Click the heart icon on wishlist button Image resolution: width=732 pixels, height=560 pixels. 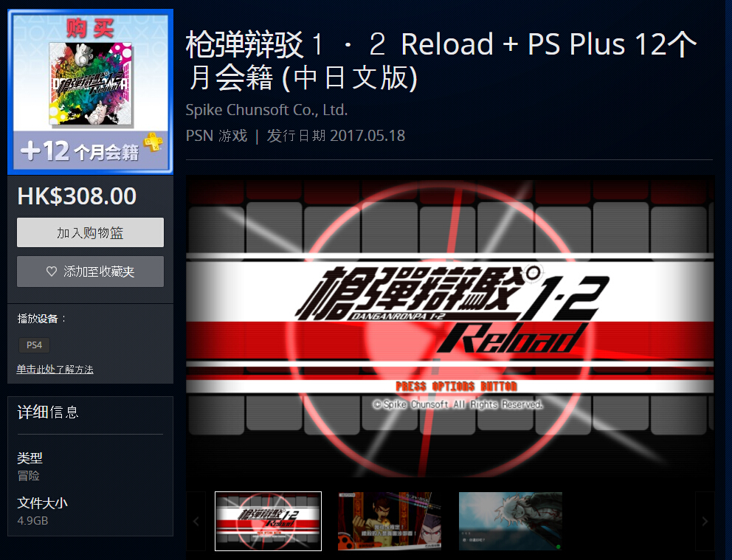point(52,271)
